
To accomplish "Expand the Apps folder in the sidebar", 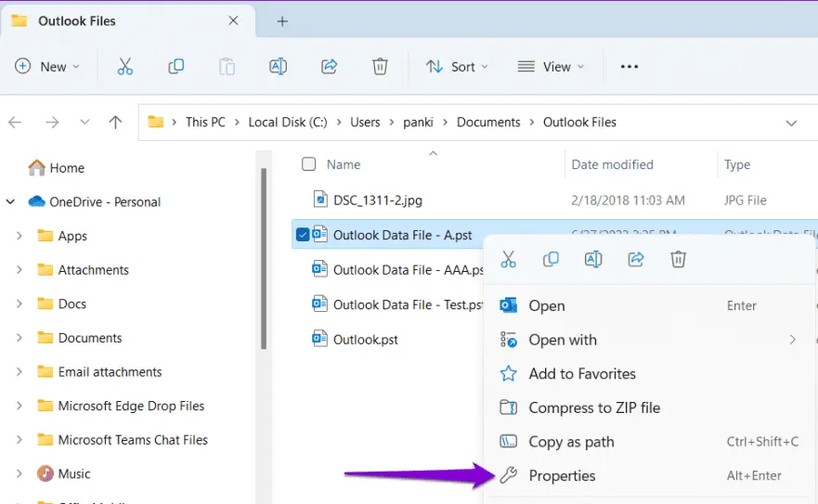I will (x=19, y=236).
